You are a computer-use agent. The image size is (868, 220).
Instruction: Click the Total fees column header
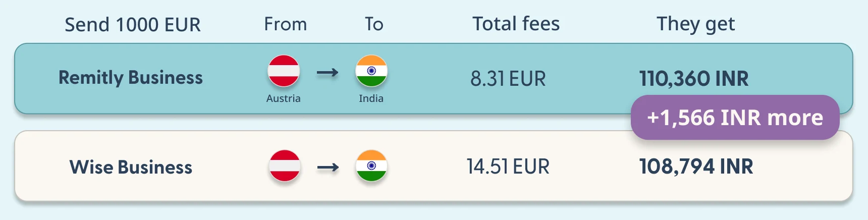point(516,24)
